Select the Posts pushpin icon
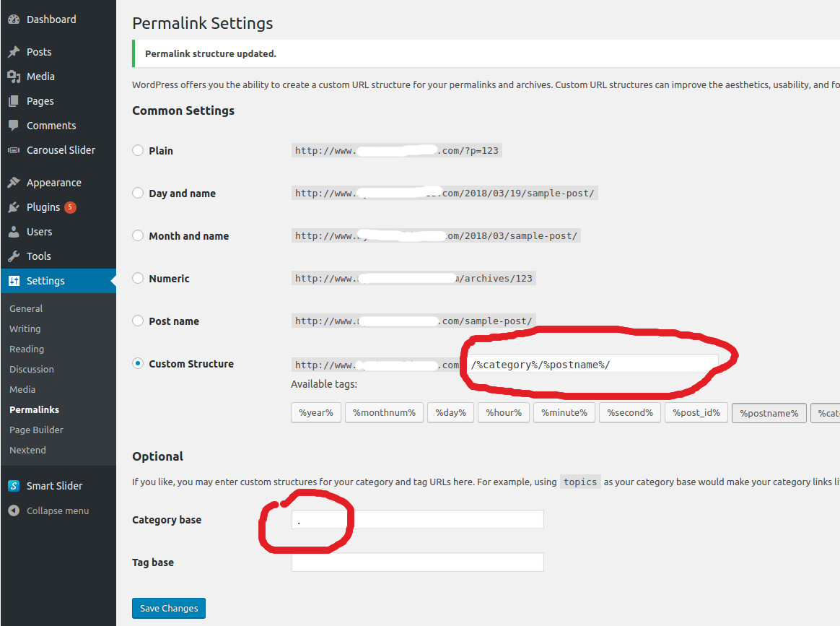 coord(14,51)
